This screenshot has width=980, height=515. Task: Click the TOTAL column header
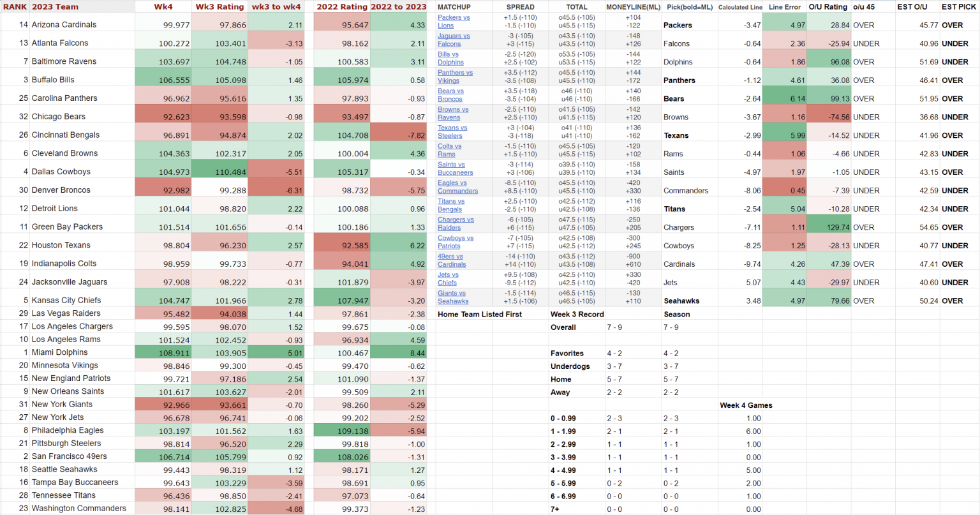(577, 7)
